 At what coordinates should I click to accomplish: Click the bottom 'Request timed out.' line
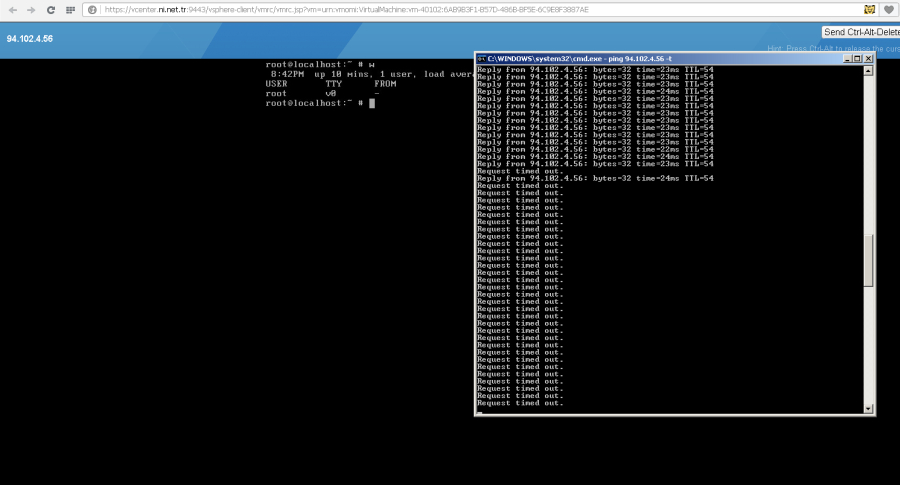[520, 403]
